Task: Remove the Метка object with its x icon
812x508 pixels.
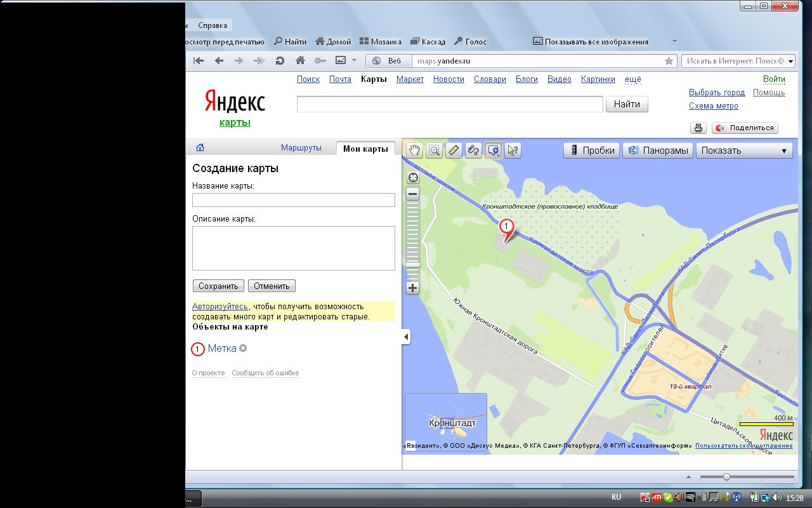Action: click(x=243, y=348)
